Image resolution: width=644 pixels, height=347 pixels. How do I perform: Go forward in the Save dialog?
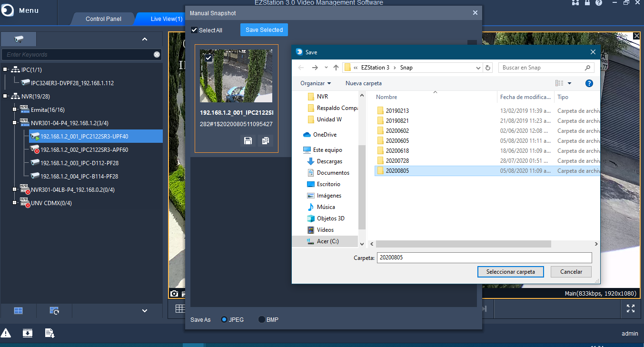coord(315,68)
